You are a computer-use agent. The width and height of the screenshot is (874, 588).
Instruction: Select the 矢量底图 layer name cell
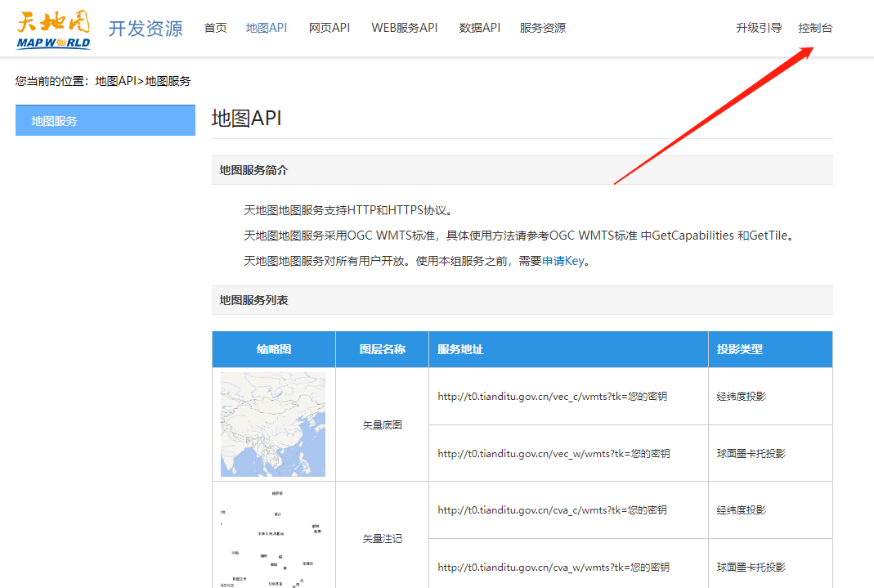[x=383, y=424]
